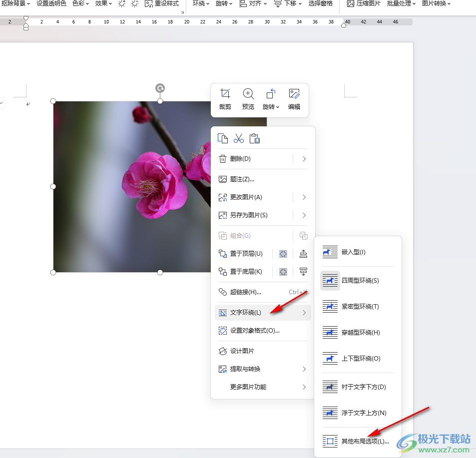
Task: Open Rotate (旋转) dropdown in ribbon
Action: click(224, 3)
